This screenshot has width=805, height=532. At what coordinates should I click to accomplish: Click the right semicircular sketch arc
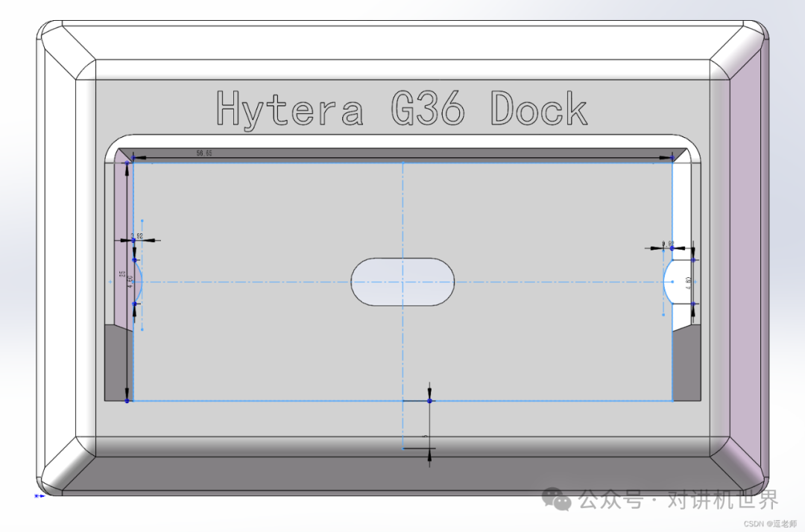pyautogui.click(x=667, y=282)
